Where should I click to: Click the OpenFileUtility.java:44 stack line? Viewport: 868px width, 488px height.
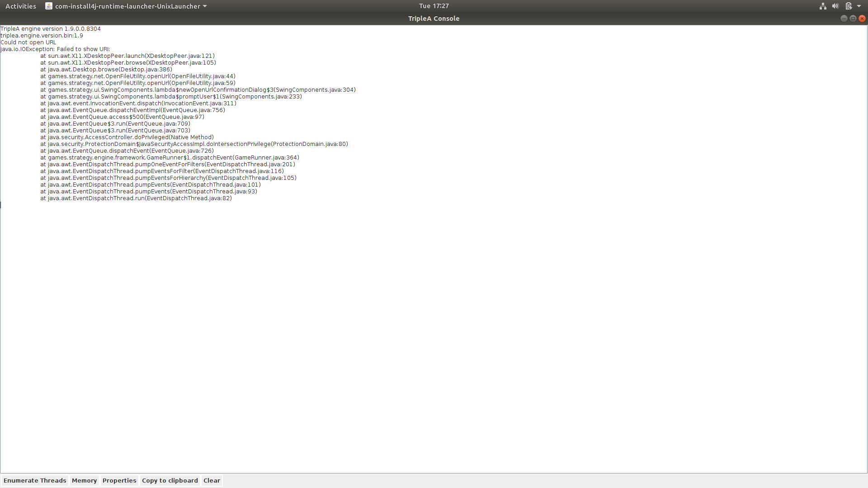point(138,76)
